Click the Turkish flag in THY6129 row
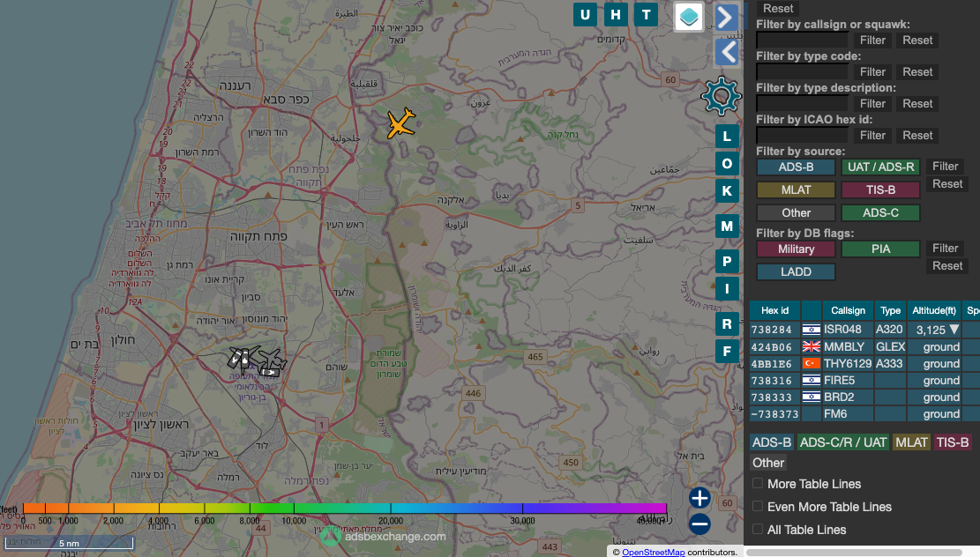 tap(812, 363)
